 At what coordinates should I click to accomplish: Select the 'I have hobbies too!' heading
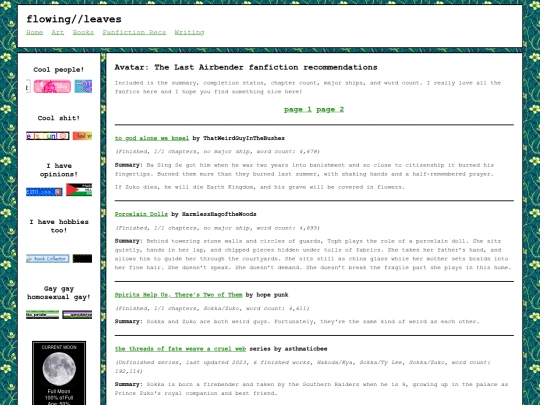[x=59, y=226]
